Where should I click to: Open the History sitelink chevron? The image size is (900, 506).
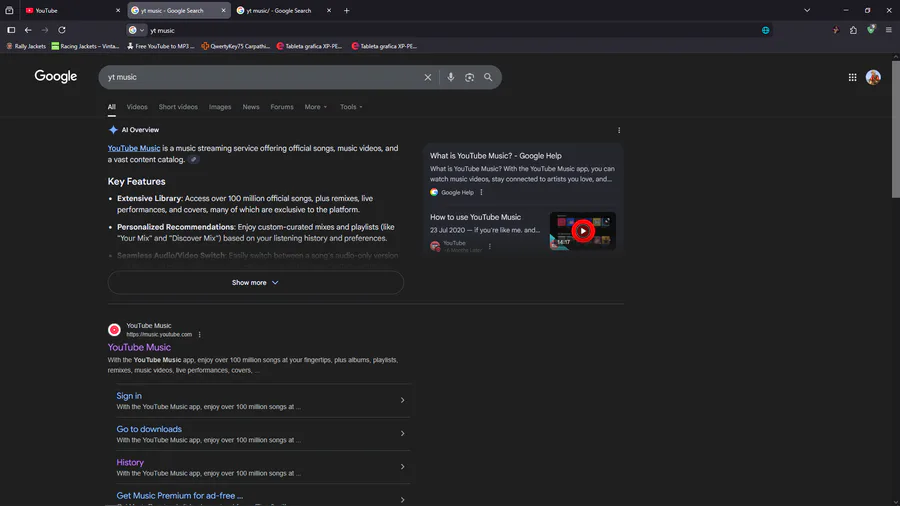(402, 467)
